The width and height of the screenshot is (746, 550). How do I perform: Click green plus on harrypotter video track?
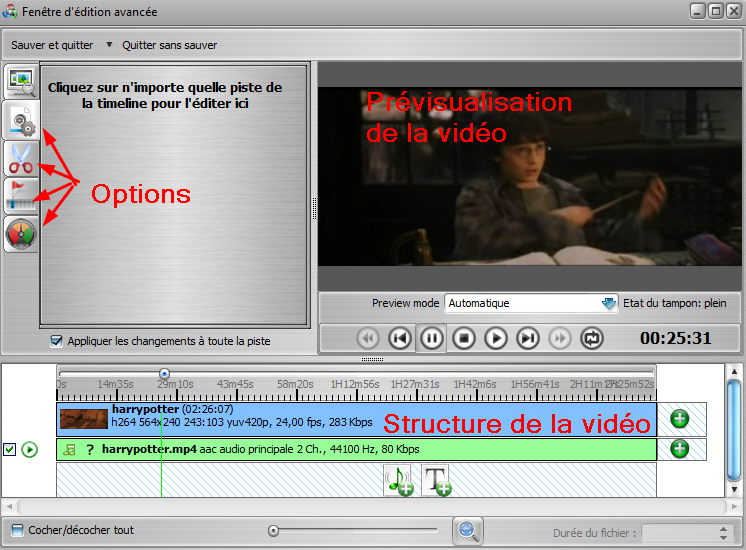pos(679,419)
